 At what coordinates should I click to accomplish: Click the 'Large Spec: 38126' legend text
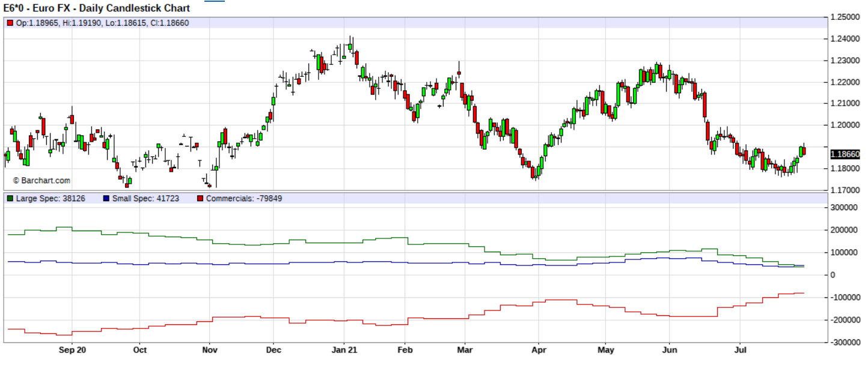pyautogui.click(x=50, y=198)
